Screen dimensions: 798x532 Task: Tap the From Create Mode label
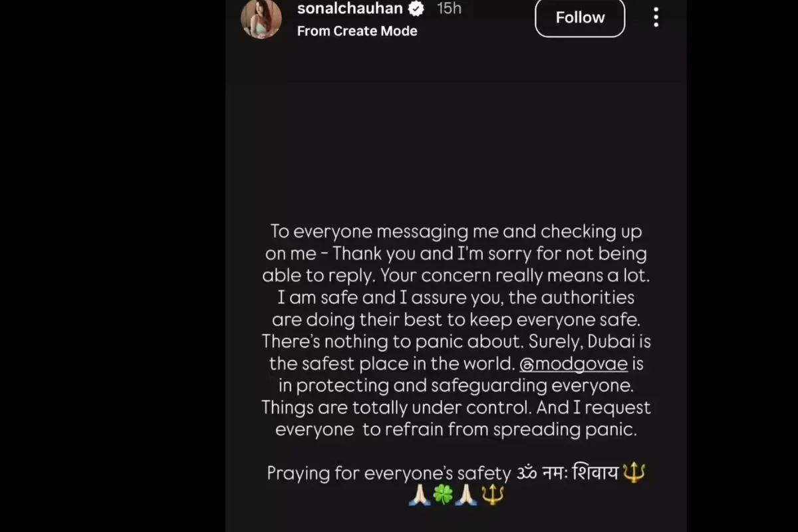357,31
